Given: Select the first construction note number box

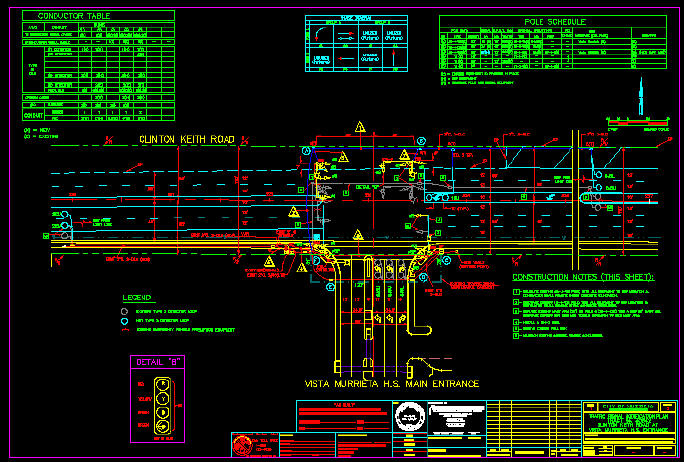Looking at the screenshot, I should click(516, 291).
